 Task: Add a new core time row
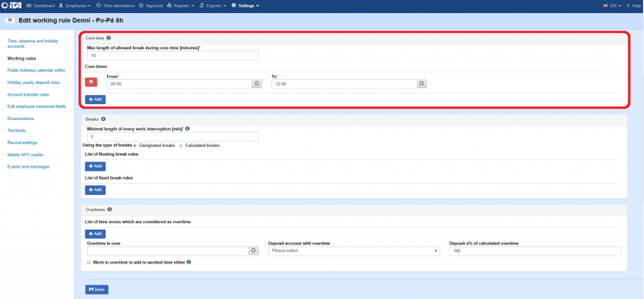tap(95, 99)
